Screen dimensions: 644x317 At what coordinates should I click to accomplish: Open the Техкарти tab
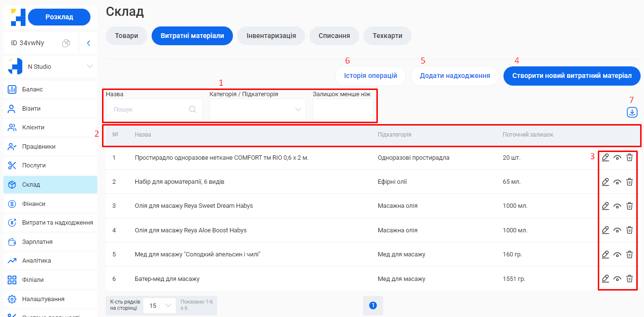point(387,36)
